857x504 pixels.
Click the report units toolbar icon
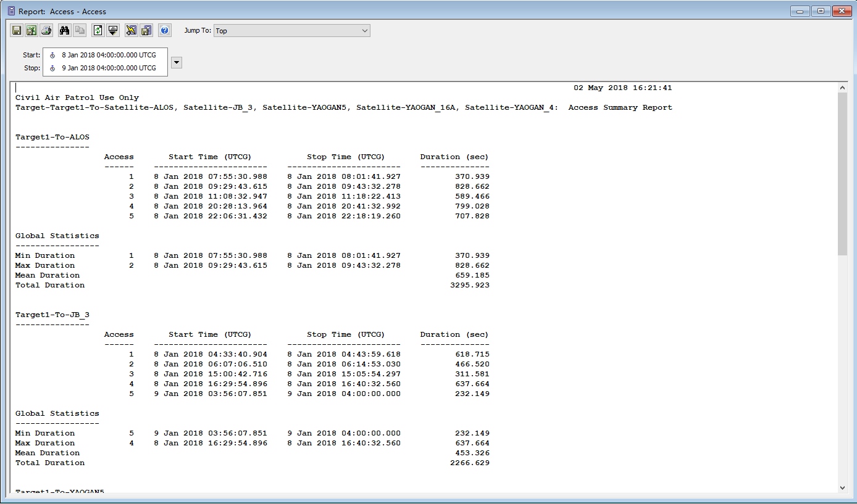tap(113, 30)
